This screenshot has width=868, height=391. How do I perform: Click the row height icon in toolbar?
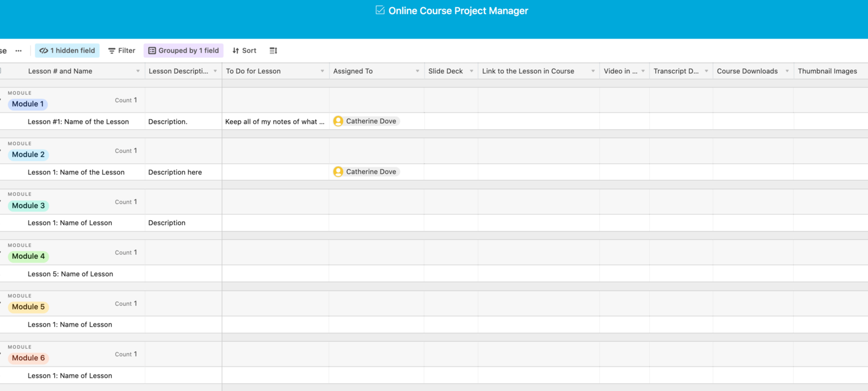tap(273, 51)
